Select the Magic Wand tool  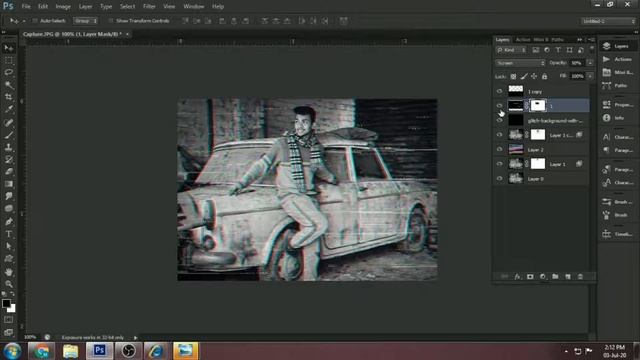pyautogui.click(x=9, y=85)
